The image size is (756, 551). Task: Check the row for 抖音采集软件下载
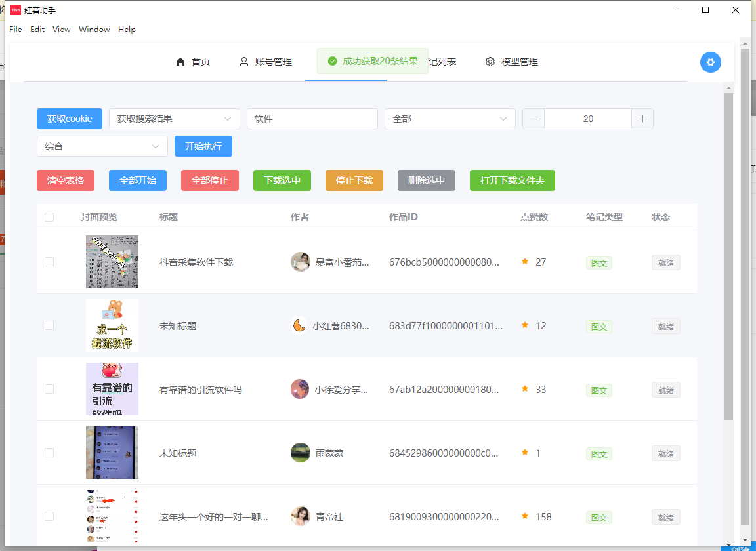tap(49, 262)
